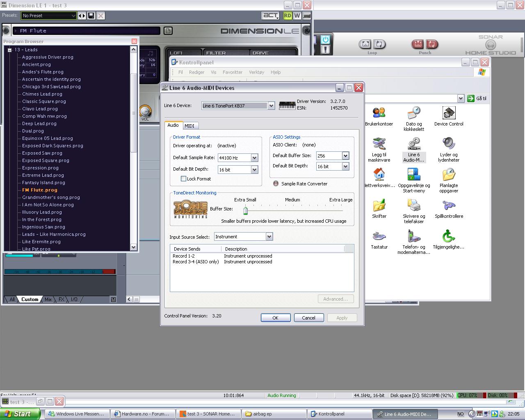Click the FM Flute program name field
The image size is (525, 420).
tap(86, 31)
